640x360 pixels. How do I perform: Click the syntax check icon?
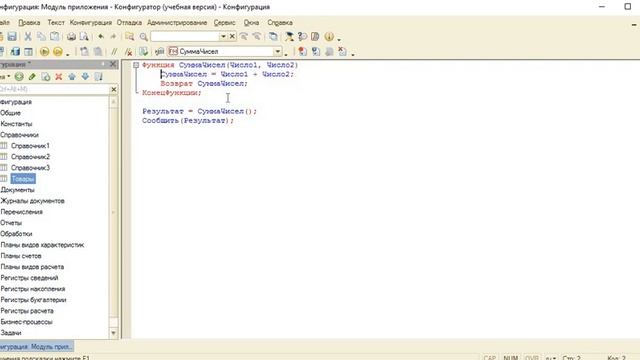143,52
